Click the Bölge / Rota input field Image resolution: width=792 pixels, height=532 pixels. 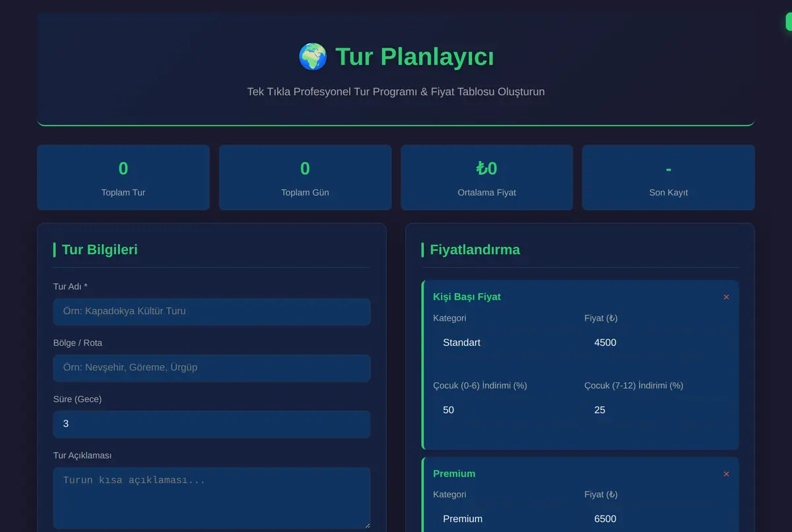click(212, 368)
